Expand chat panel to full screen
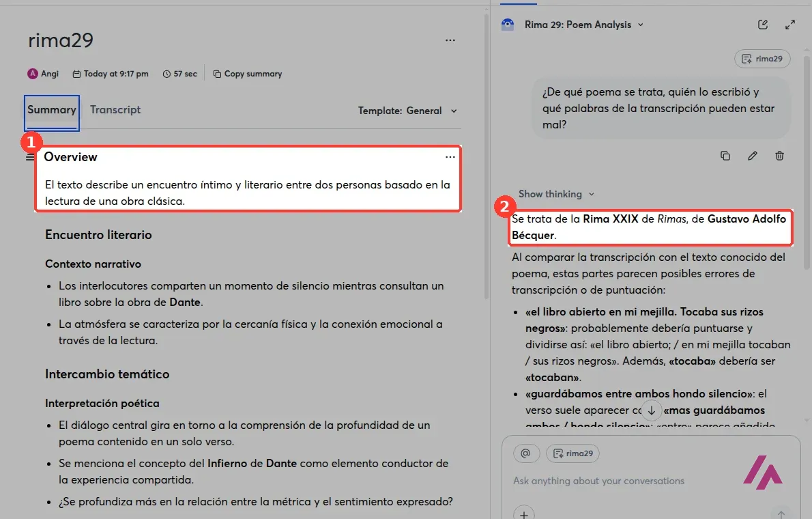This screenshot has height=519, width=812. point(789,25)
